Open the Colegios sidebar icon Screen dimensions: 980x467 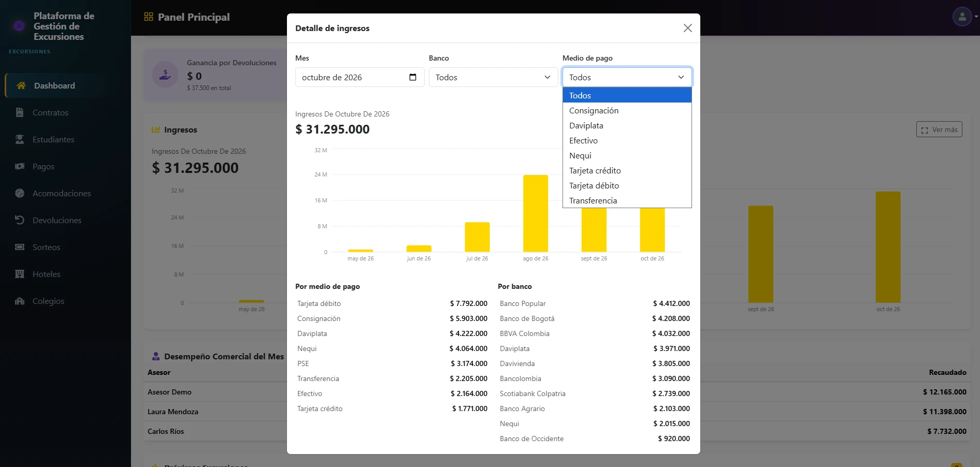coord(20,301)
